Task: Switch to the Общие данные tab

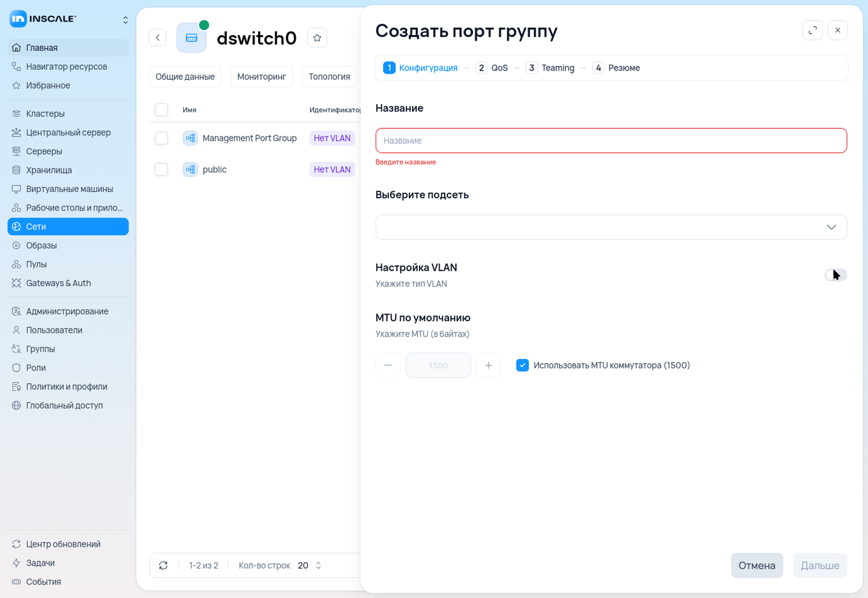Action: (x=185, y=77)
